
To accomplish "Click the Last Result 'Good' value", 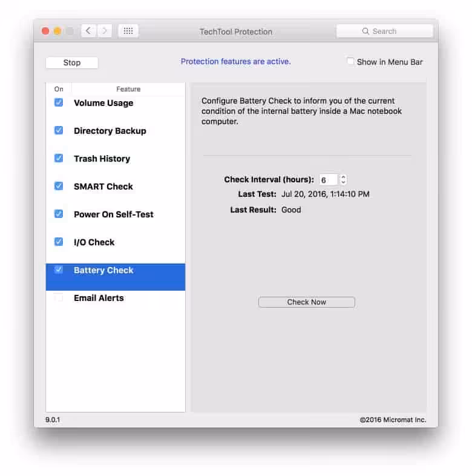I will click(291, 210).
